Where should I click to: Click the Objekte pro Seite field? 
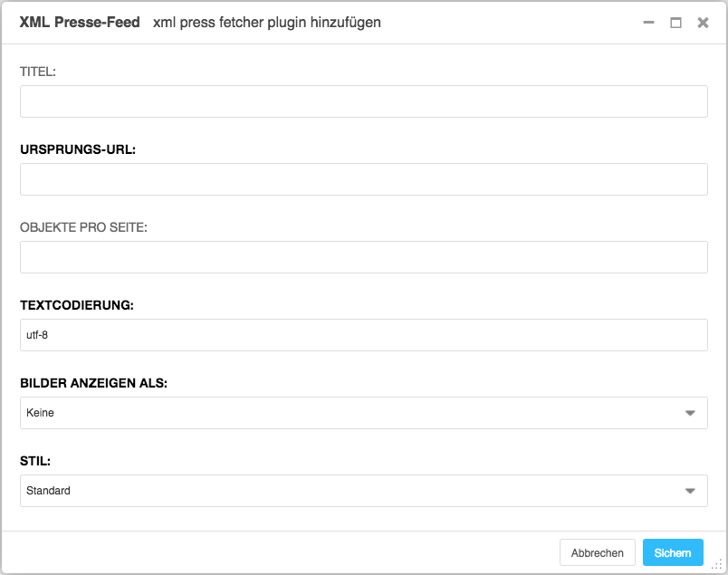click(x=363, y=257)
